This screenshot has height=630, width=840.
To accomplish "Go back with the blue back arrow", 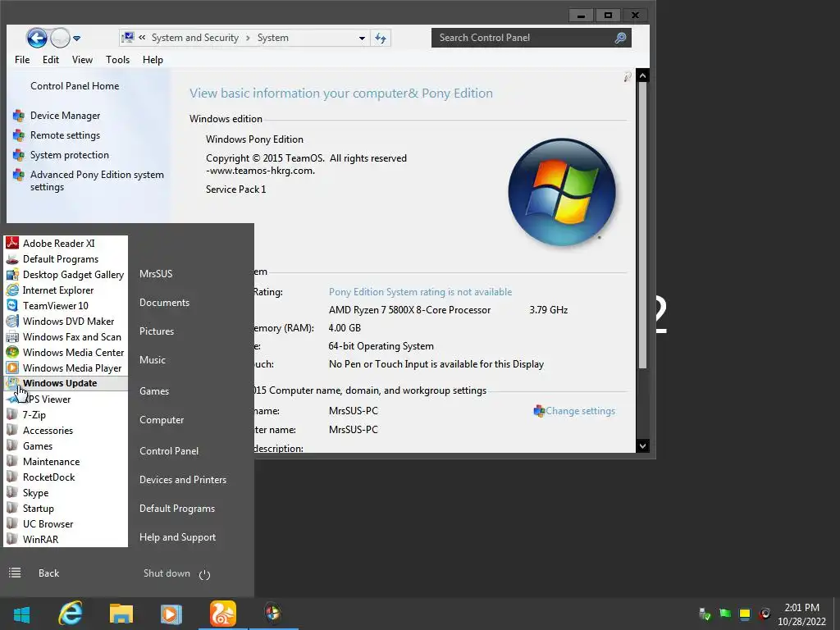I will pyautogui.click(x=37, y=38).
